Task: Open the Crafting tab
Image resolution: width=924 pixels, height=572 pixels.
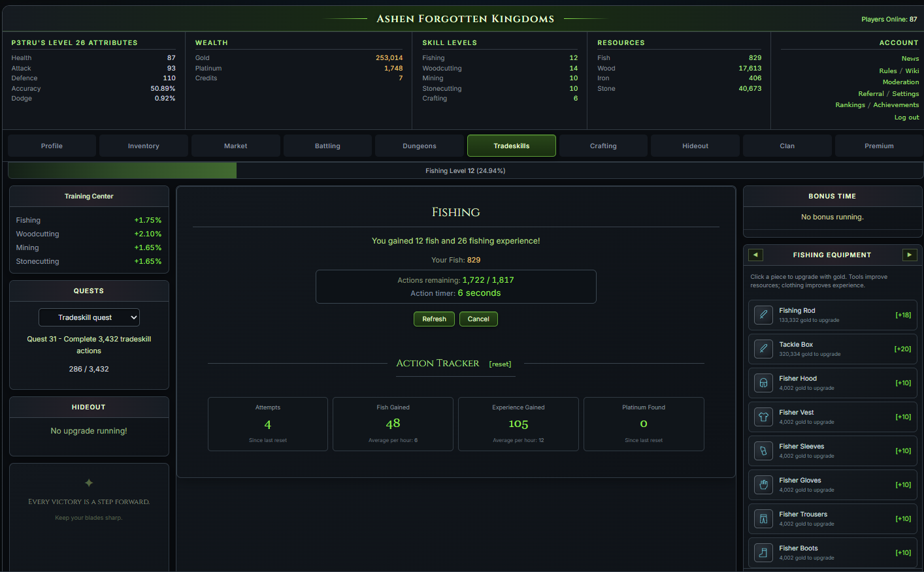Action: [603, 146]
